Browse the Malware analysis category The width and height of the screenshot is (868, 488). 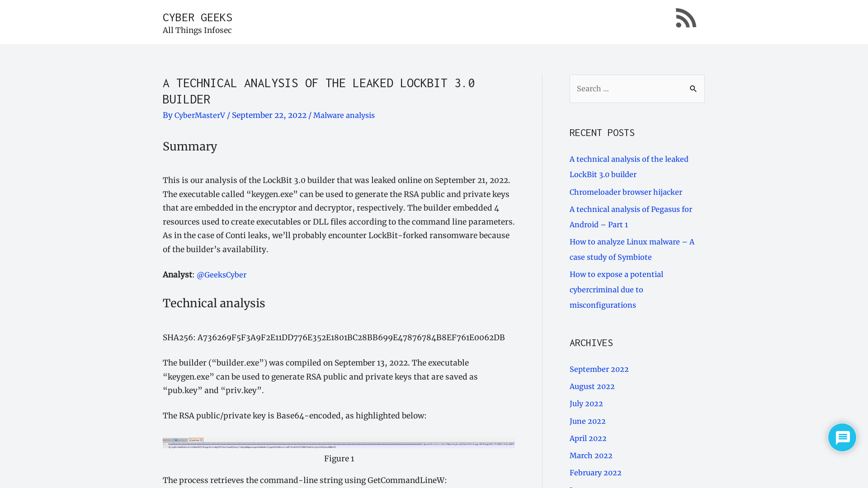344,115
